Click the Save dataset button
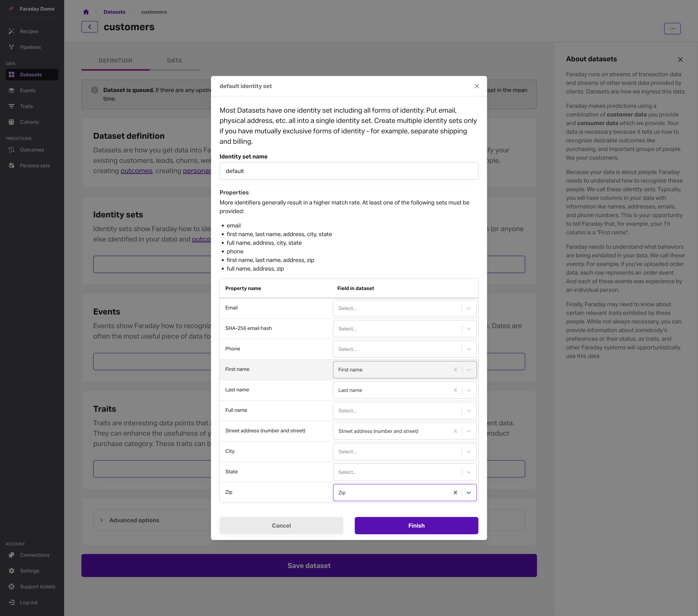 click(x=309, y=566)
